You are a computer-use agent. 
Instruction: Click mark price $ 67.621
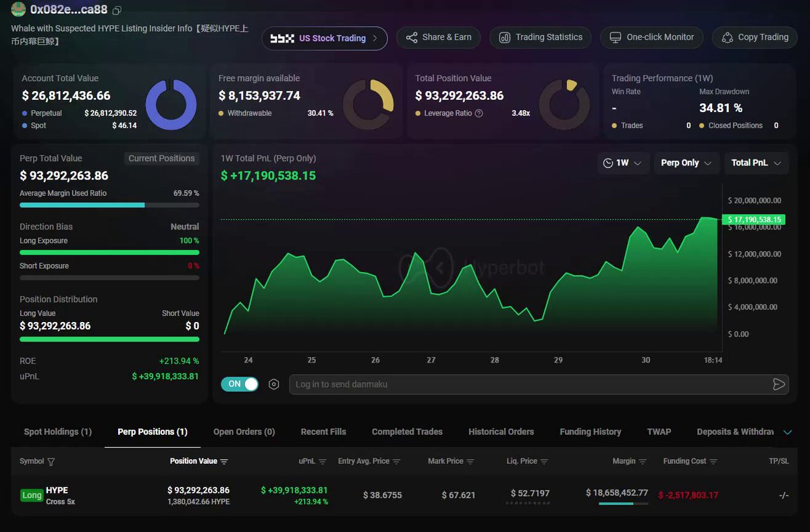pos(458,495)
